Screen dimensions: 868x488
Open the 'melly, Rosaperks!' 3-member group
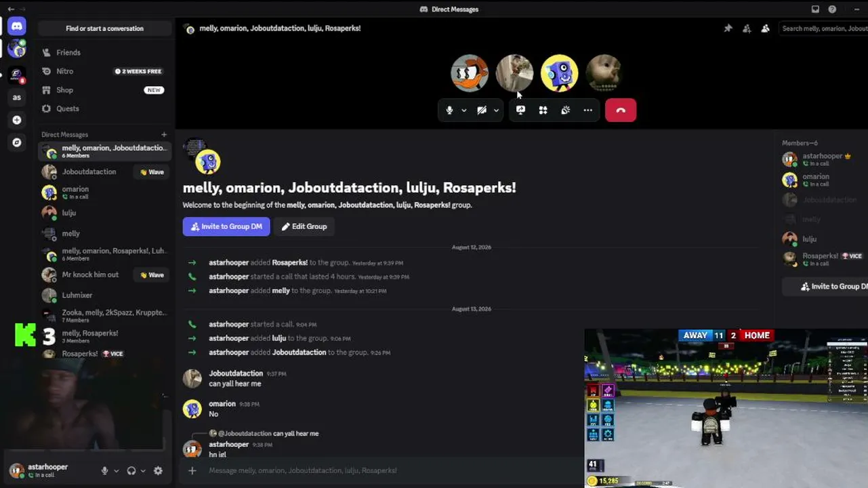tap(104, 335)
